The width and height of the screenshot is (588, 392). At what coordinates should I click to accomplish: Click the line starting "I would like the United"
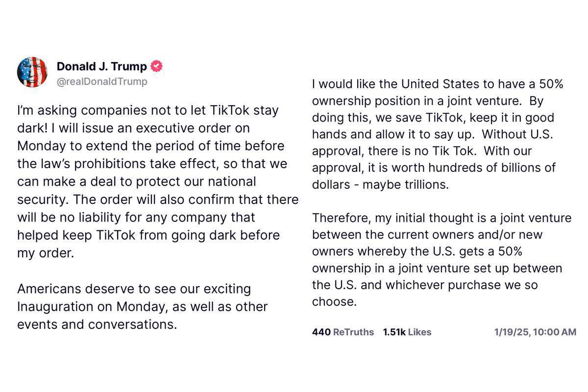(x=438, y=84)
